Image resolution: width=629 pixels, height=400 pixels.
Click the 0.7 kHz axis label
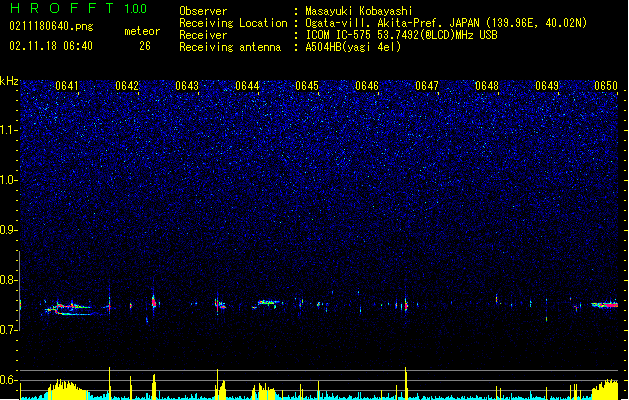[9, 330]
